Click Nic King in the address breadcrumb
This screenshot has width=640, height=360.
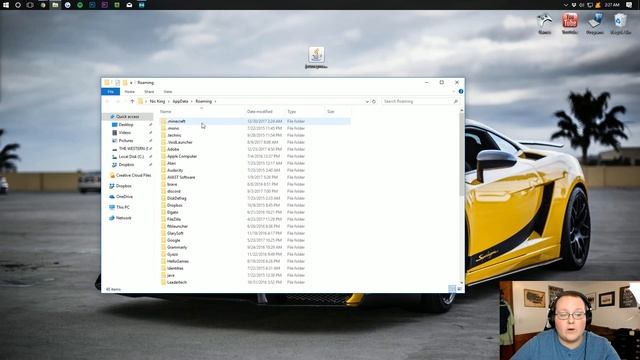tap(157, 101)
